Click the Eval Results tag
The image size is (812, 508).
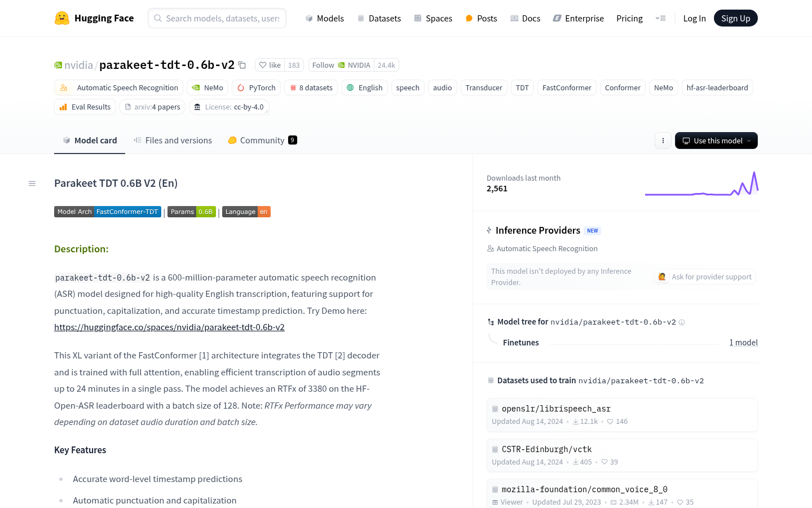point(85,107)
